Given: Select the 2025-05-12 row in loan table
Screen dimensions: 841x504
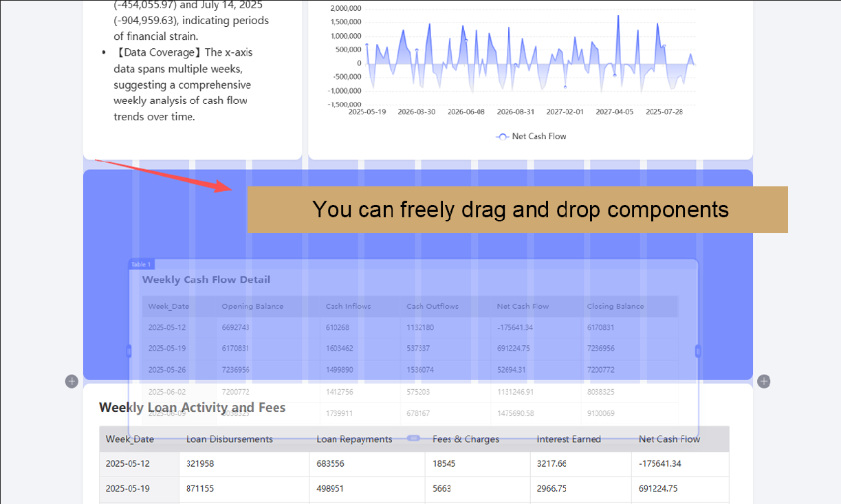Looking at the screenshot, I should click(x=128, y=464).
